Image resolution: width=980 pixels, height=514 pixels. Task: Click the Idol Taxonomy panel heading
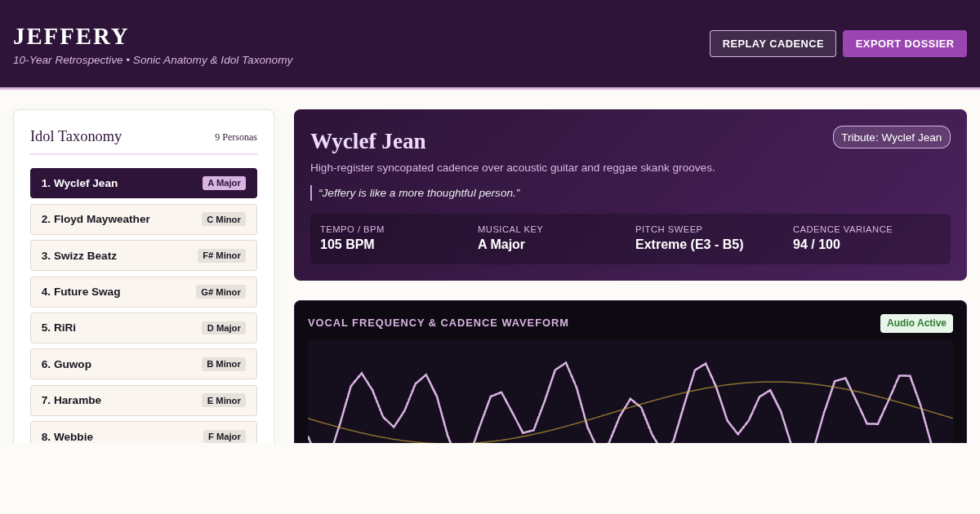(x=76, y=136)
